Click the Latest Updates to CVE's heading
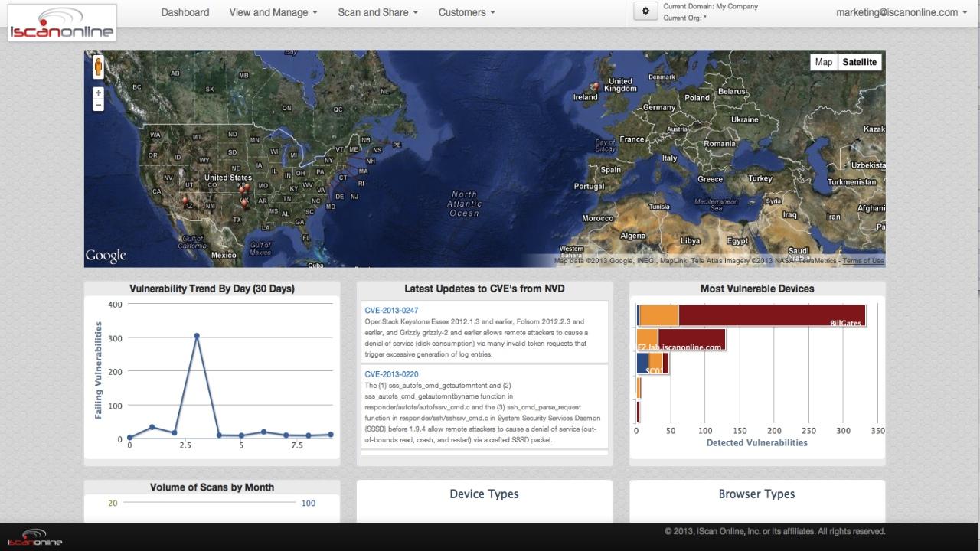 coord(485,289)
